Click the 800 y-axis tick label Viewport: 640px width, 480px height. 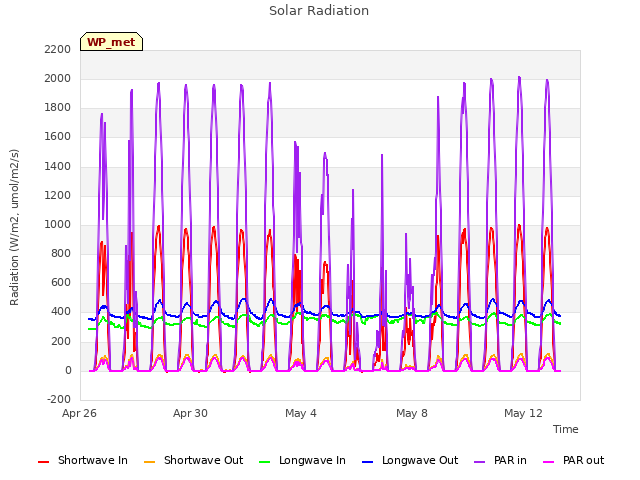pyautogui.click(x=61, y=254)
